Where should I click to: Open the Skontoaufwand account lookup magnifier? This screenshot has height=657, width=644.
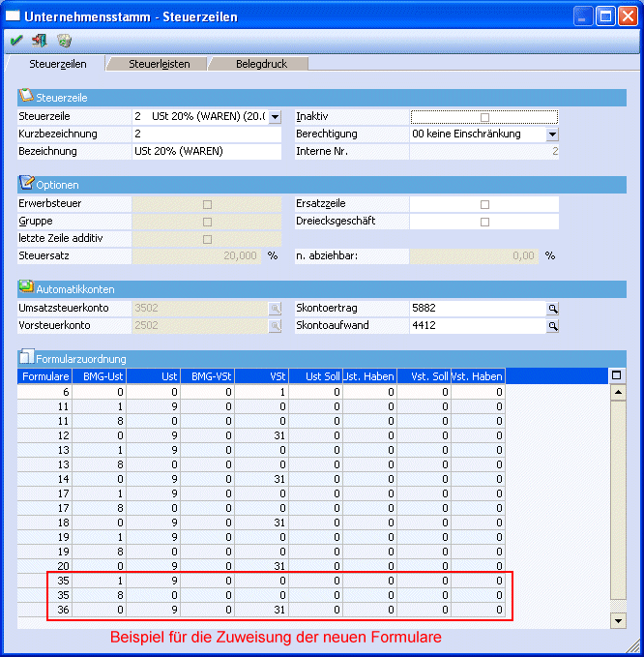point(553,326)
